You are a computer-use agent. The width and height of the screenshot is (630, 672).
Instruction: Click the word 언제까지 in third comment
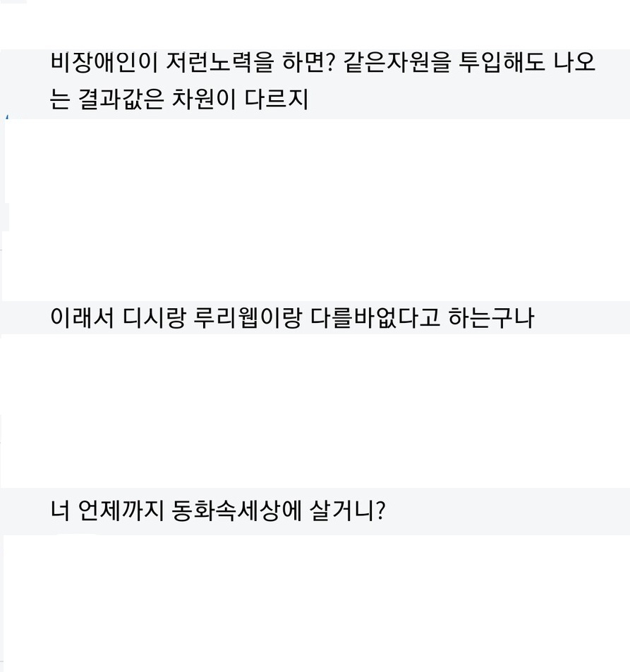[121, 511]
